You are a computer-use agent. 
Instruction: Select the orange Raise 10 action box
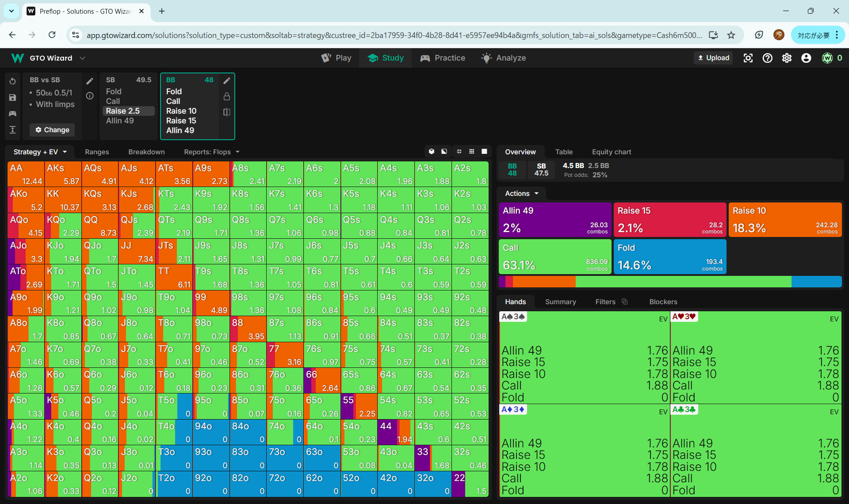tap(784, 220)
